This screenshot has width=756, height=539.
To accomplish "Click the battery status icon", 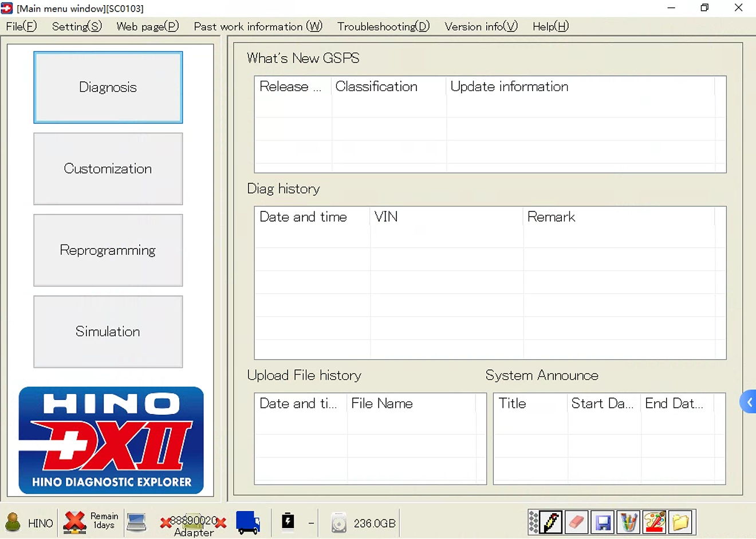I will pos(288,522).
